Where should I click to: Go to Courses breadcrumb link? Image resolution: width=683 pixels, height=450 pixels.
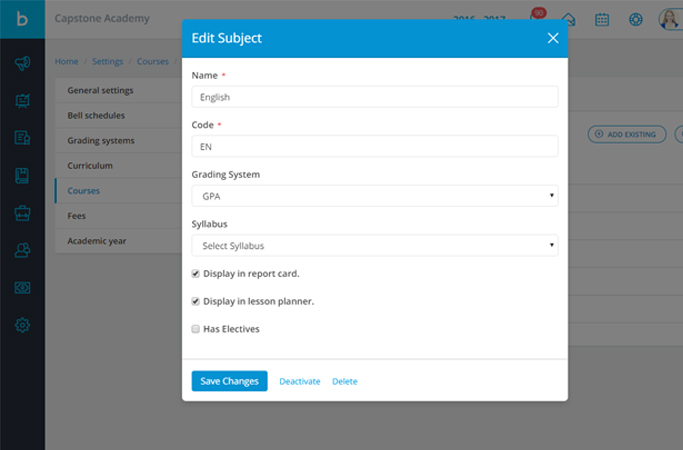tap(152, 61)
